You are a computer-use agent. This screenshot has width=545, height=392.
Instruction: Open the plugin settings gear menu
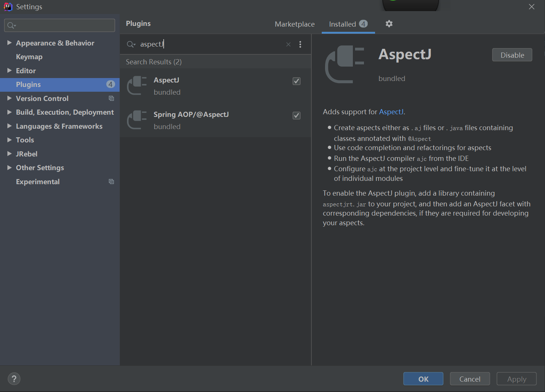(389, 24)
